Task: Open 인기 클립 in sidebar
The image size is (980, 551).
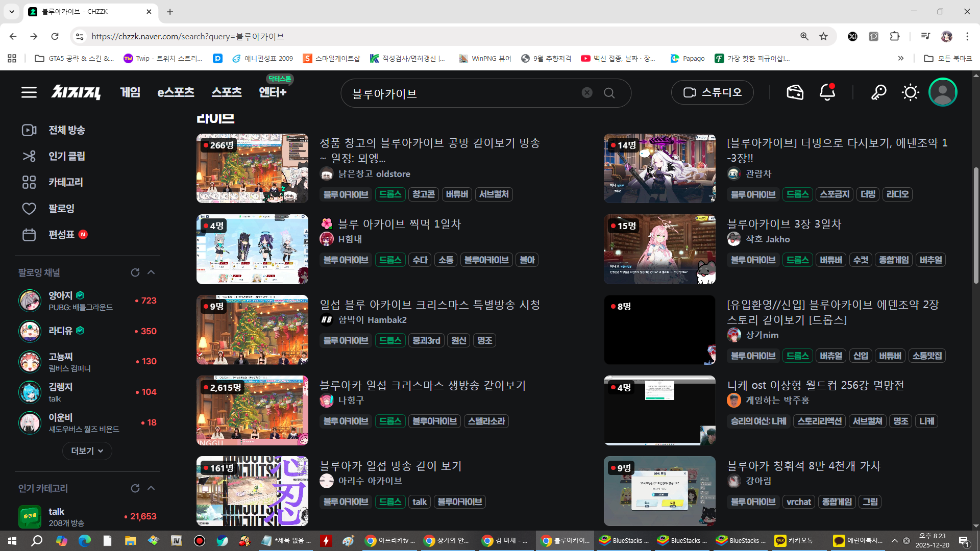Action: click(66, 156)
